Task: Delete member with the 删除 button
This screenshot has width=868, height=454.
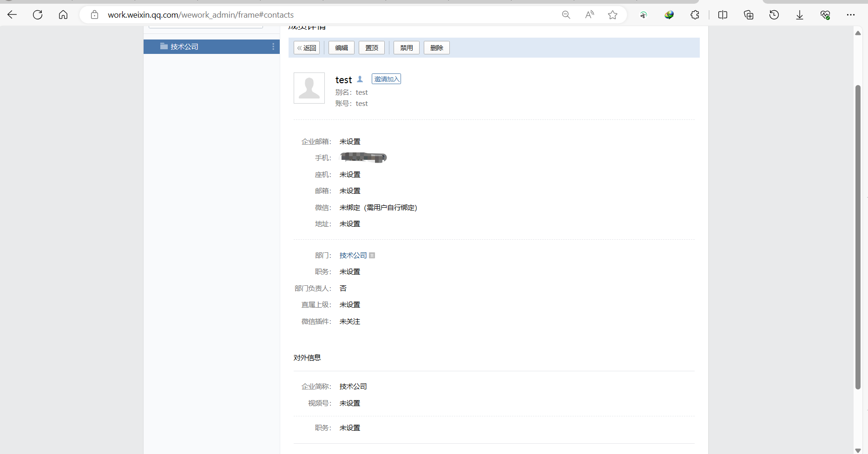Action: click(437, 48)
